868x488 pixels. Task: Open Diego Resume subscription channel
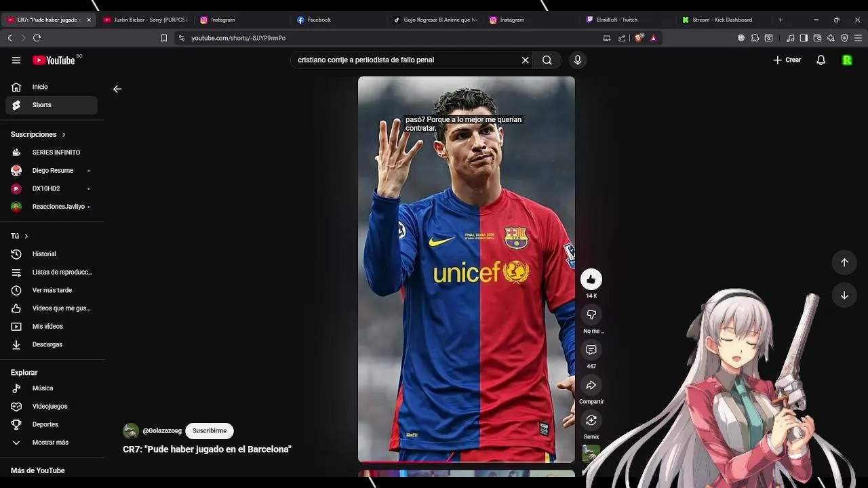point(52,171)
